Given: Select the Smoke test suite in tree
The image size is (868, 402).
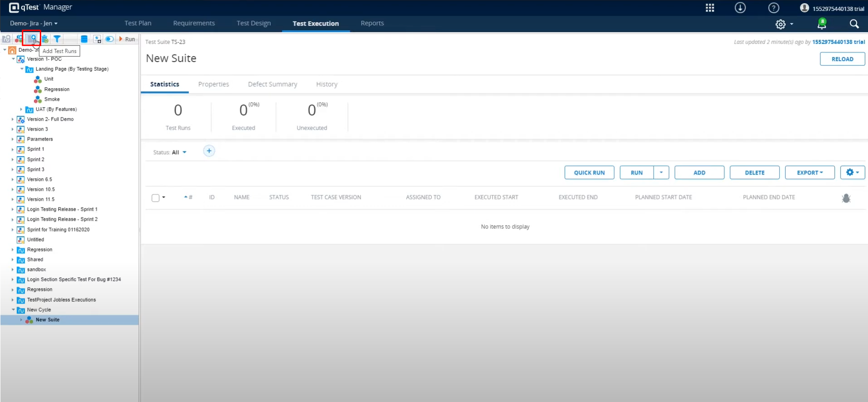Looking at the screenshot, I should (52, 99).
